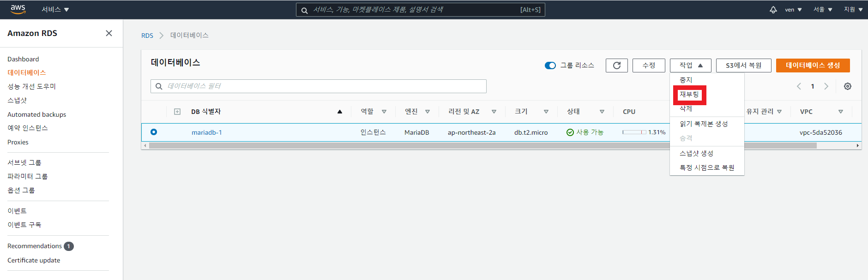Click the previous page arrow
This screenshot has height=280, width=868.
coord(799,86)
